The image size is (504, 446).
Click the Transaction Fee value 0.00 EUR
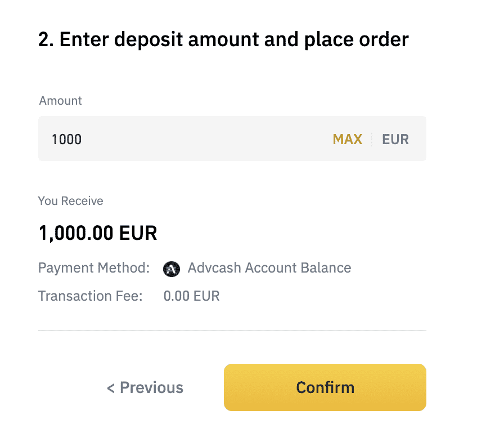[191, 296]
